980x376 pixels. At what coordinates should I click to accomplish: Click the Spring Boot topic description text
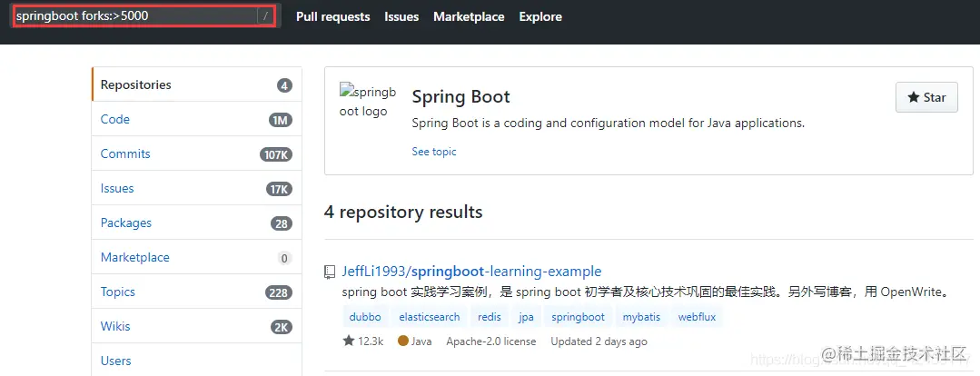[x=609, y=123]
